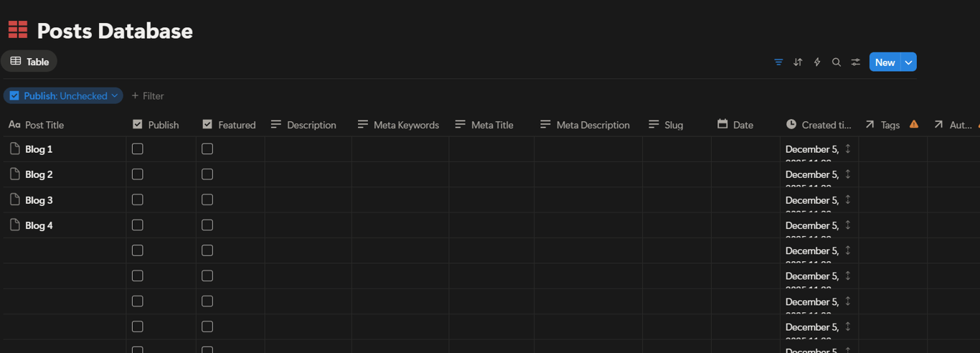Open the filter icon in toolbar
This screenshot has width=980, height=353.
778,62
